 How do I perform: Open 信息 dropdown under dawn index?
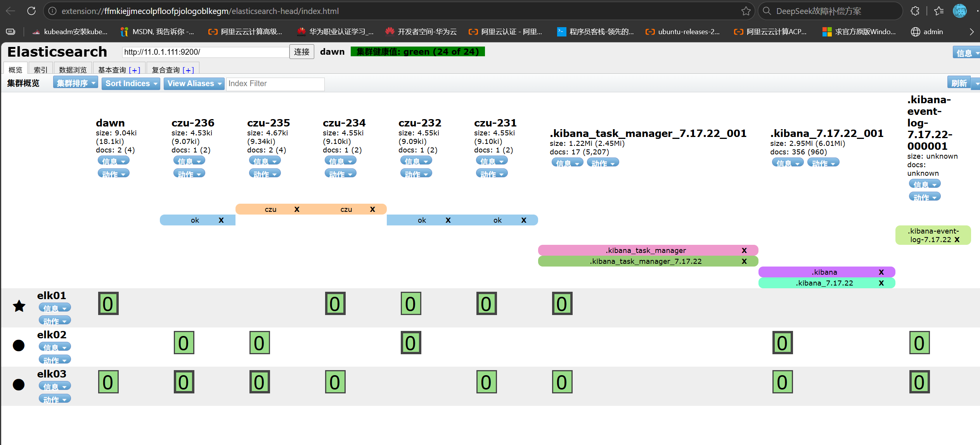[x=114, y=161]
